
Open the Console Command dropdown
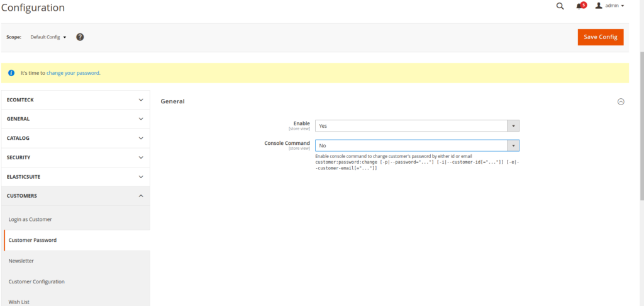point(417,145)
